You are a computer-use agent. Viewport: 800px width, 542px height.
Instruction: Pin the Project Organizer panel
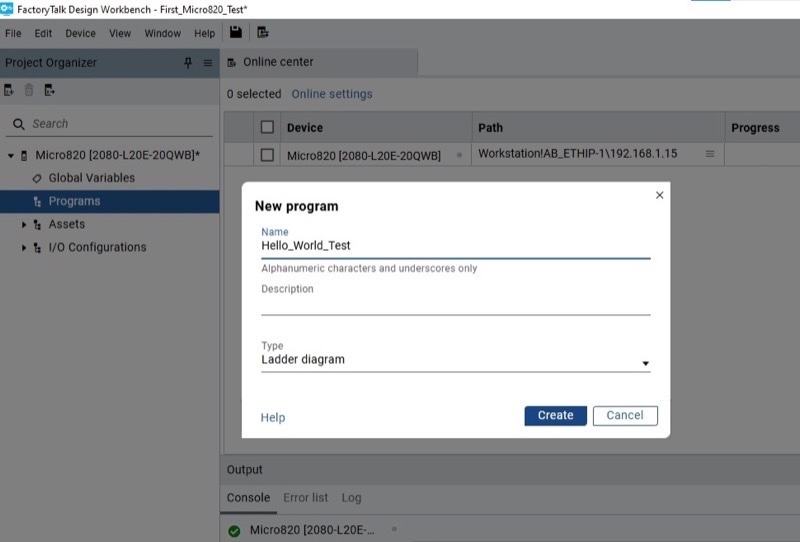[188, 62]
